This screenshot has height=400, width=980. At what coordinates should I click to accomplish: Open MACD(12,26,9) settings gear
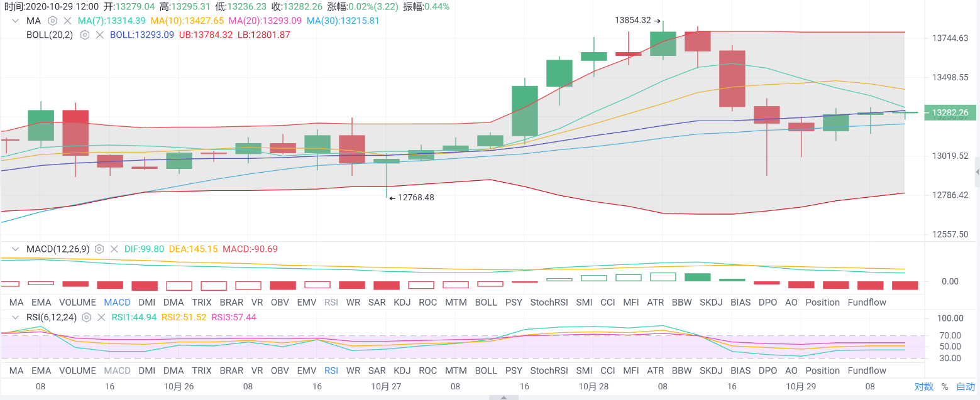click(99, 249)
